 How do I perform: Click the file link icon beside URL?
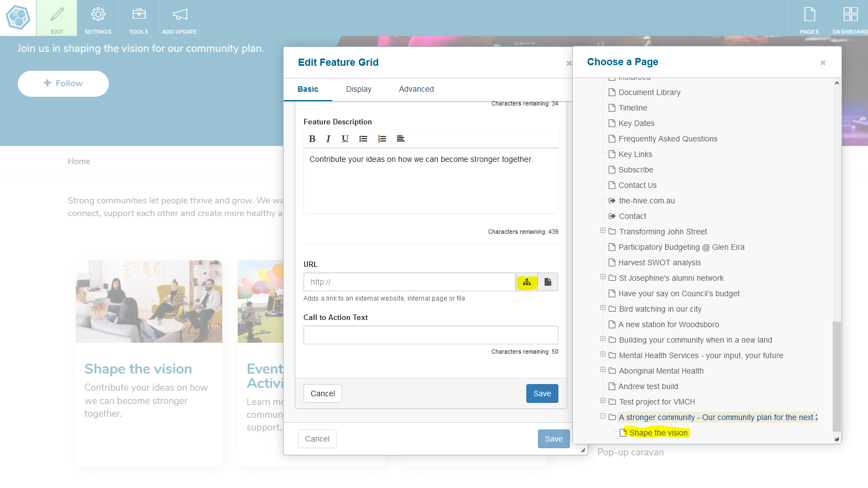click(x=547, y=282)
